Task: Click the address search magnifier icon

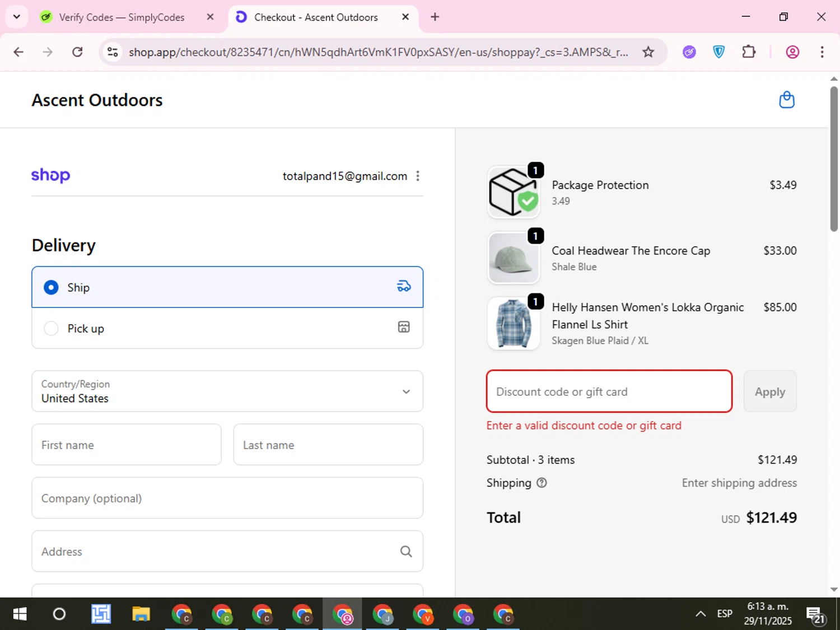Action: (406, 552)
